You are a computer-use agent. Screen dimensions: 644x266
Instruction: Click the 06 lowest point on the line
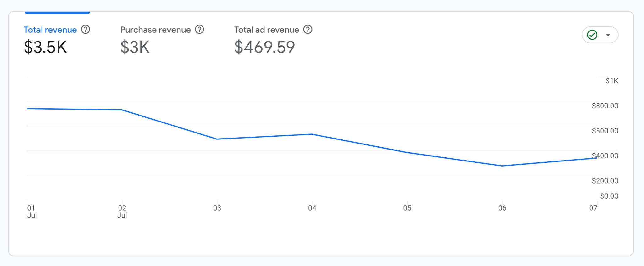502,166
